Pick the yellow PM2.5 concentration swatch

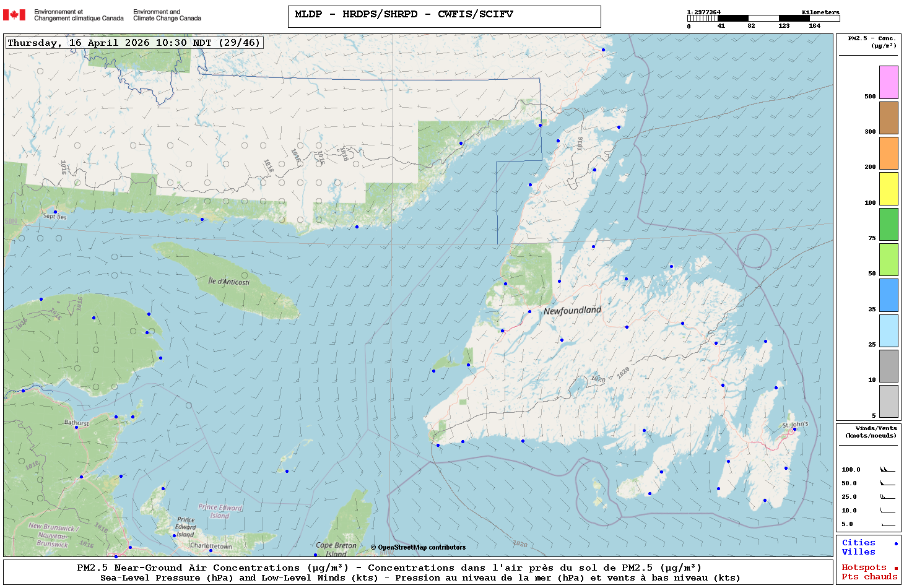pos(889,189)
